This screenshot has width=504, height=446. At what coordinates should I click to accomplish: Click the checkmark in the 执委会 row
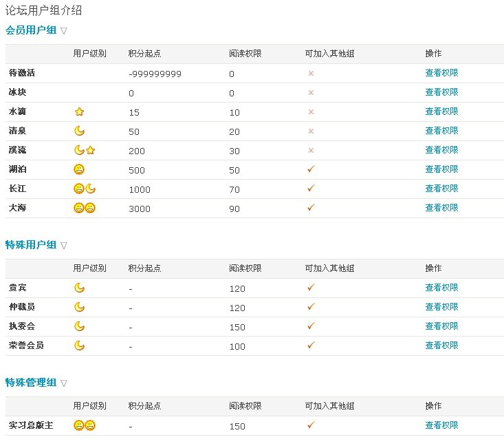point(311,326)
